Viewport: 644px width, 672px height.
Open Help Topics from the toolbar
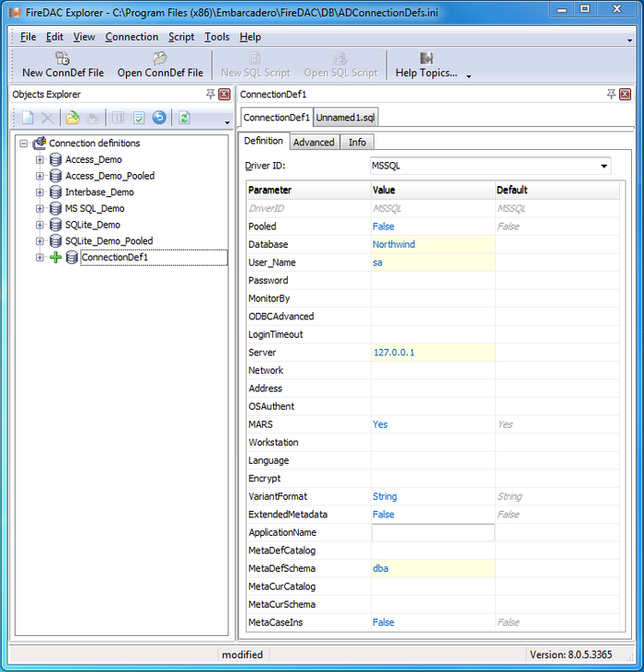tap(427, 65)
